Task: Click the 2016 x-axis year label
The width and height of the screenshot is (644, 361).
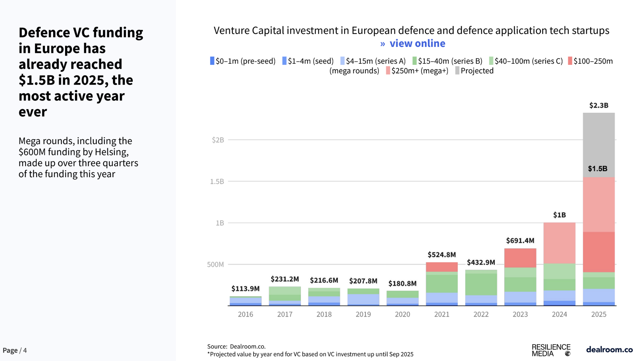Action: pos(245,314)
